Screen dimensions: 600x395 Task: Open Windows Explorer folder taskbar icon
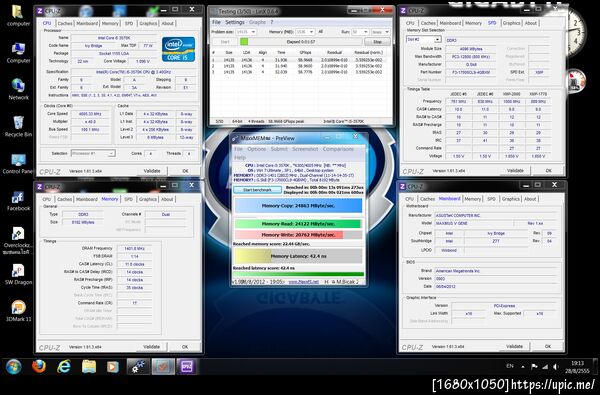coord(89,367)
